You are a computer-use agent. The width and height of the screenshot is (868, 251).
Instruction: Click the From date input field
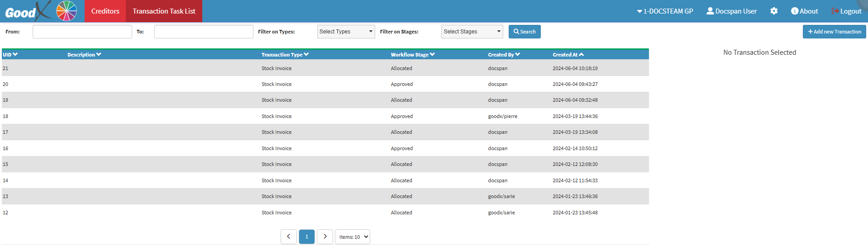point(82,32)
